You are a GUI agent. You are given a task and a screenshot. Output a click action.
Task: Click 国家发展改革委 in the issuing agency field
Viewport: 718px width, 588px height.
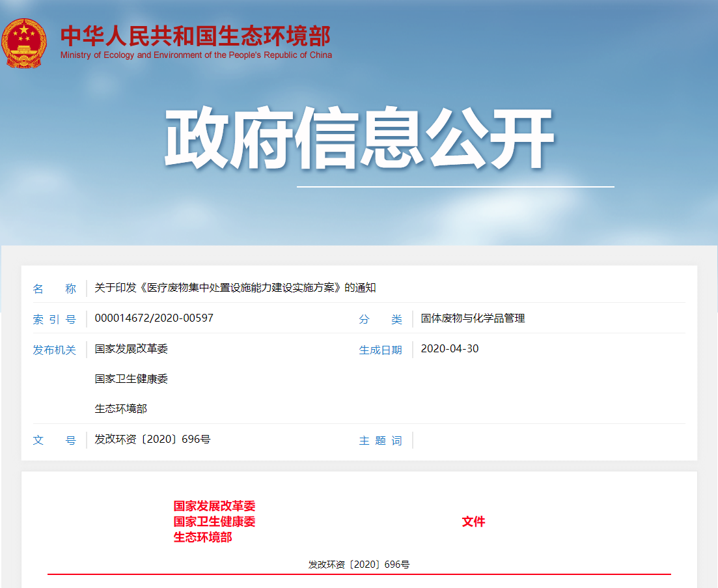[131, 349]
